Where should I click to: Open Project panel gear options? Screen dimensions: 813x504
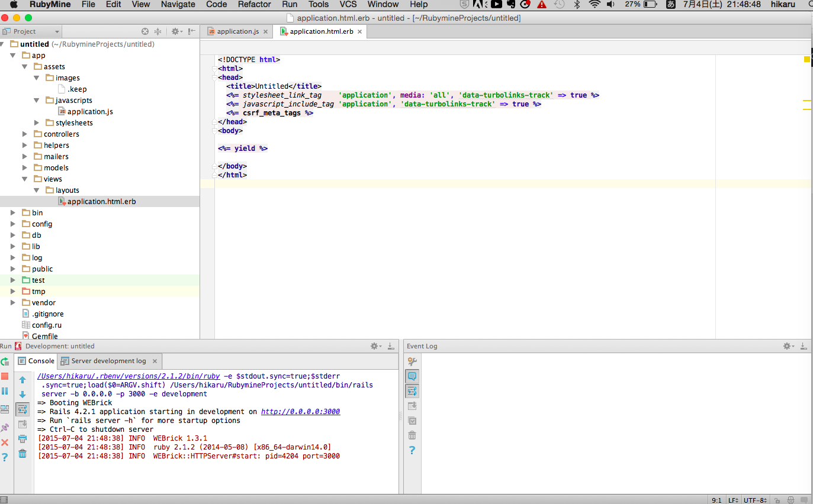176,31
